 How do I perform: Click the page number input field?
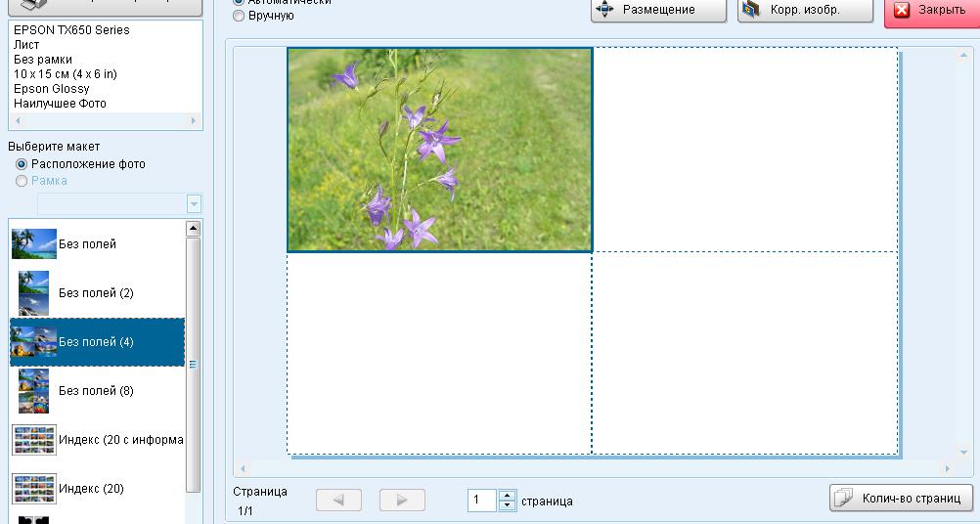coord(482,500)
